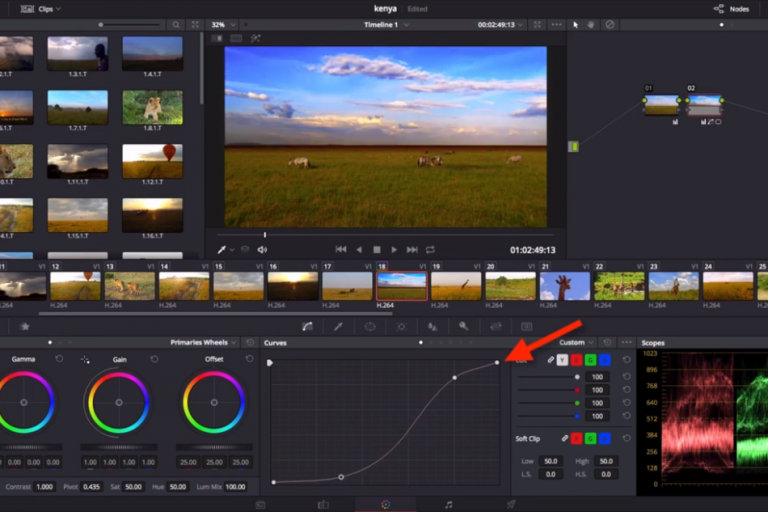
Task: Toggle the Soft Clip link icon
Action: [x=565, y=439]
